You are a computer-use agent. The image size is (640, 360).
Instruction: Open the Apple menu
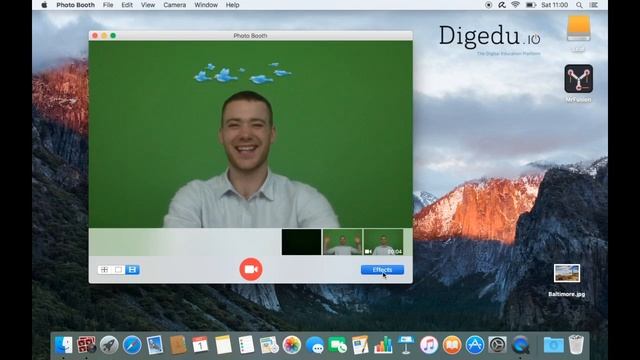coord(44,5)
